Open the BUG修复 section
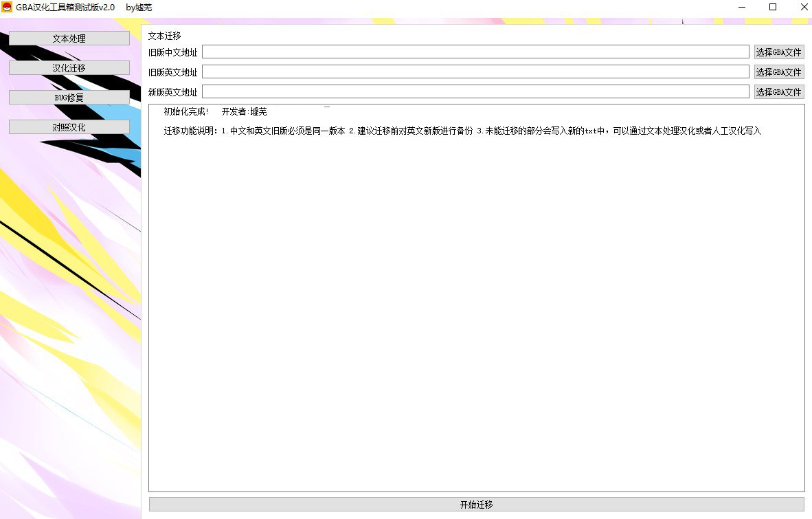The width and height of the screenshot is (812, 519). point(69,98)
